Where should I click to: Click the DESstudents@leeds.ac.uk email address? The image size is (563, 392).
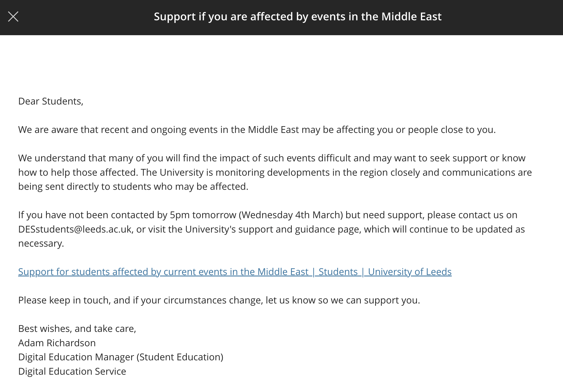click(x=75, y=229)
